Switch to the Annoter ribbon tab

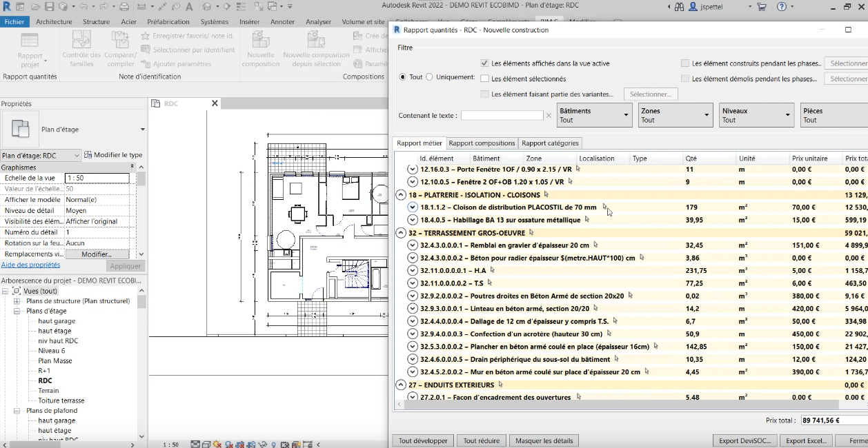(282, 21)
